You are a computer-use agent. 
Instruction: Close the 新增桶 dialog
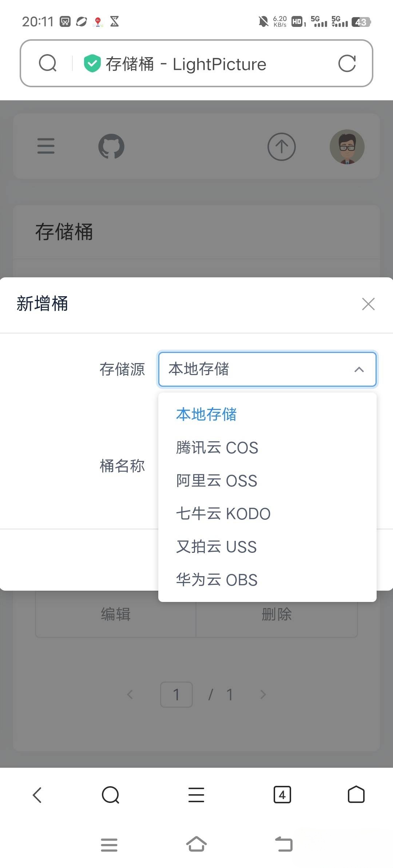pyautogui.click(x=368, y=304)
